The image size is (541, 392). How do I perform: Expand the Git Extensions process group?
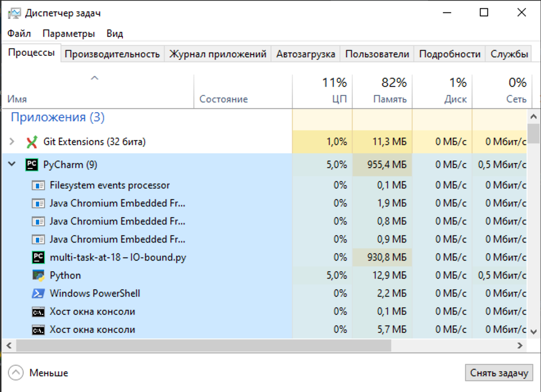pyautogui.click(x=12, y=142)
